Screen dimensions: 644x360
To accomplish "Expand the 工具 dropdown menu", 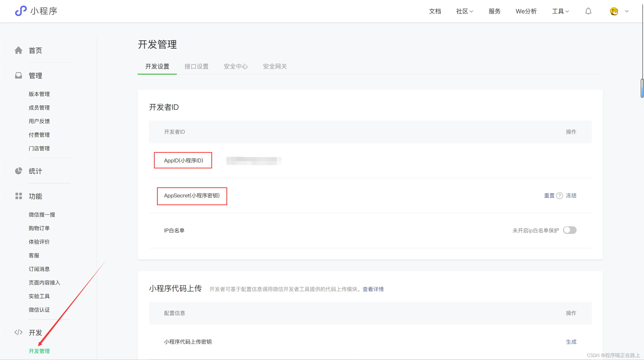I will pos(560,11).
